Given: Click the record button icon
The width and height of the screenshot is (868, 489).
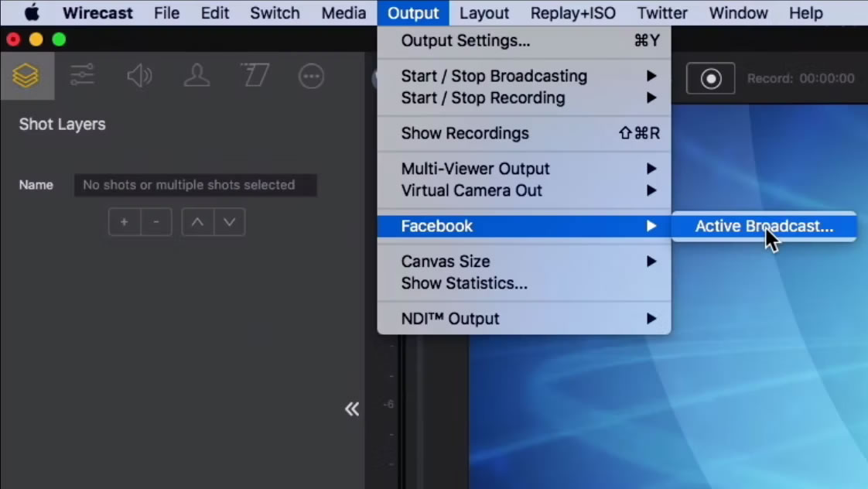Looking at the screenshot, I should coord(711,79).
